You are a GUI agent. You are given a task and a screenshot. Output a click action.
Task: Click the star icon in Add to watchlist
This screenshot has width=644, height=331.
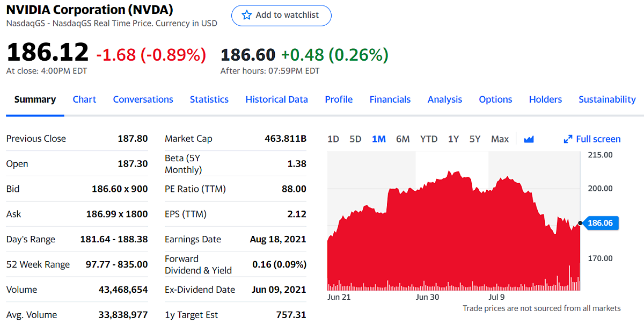[x=247, y=15]
